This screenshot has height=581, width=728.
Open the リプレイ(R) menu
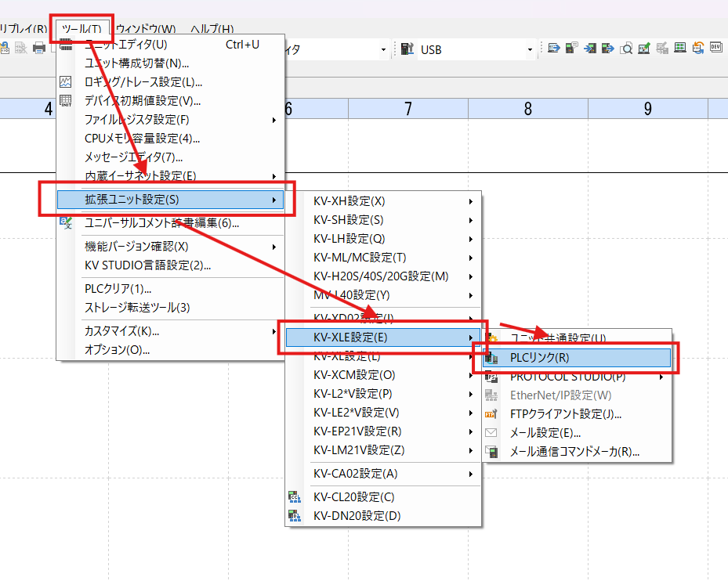point(24,29)
